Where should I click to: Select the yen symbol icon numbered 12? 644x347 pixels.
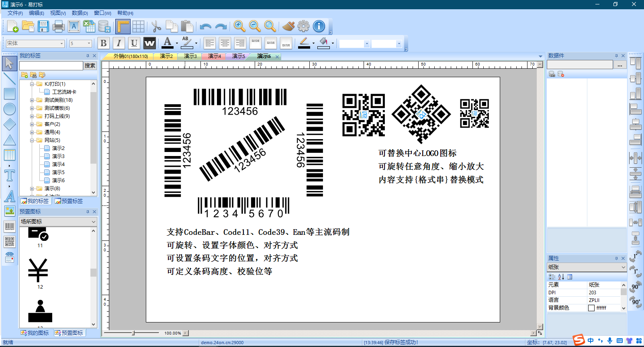click(x=38, y=270)
